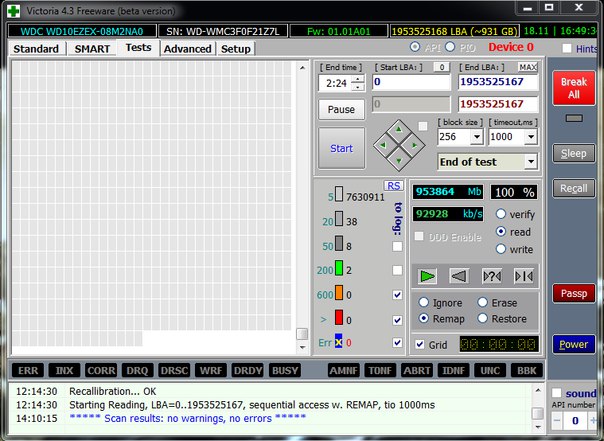Click the orange 600 ms block swatch

[x=339, y=293]
